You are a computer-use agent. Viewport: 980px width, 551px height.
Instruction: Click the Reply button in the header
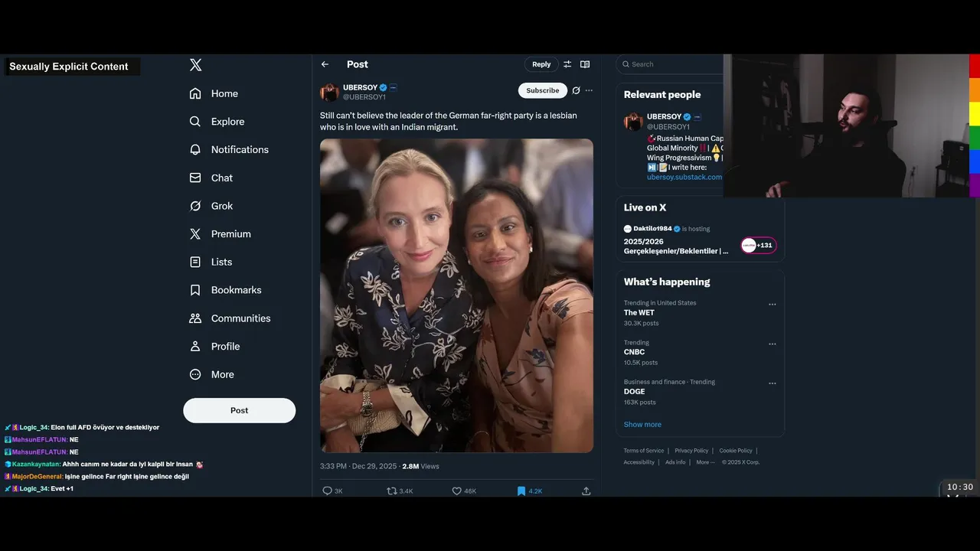[541, 64]
